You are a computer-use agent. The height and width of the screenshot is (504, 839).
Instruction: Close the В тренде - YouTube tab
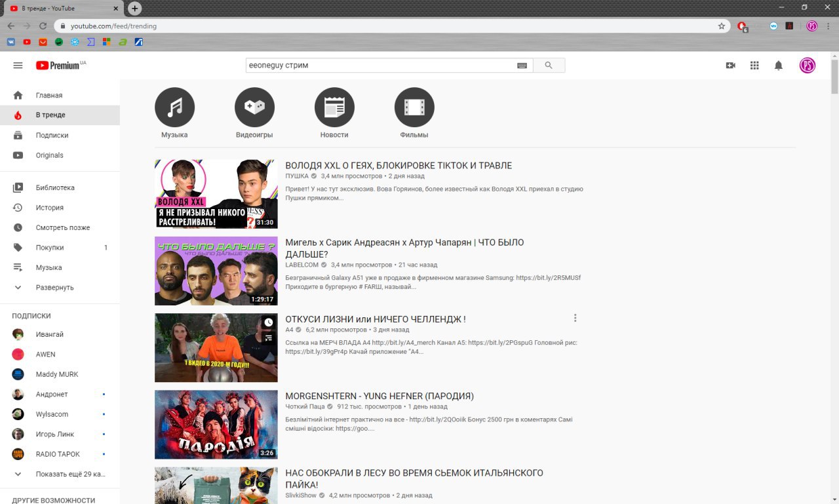click(116, 9)
